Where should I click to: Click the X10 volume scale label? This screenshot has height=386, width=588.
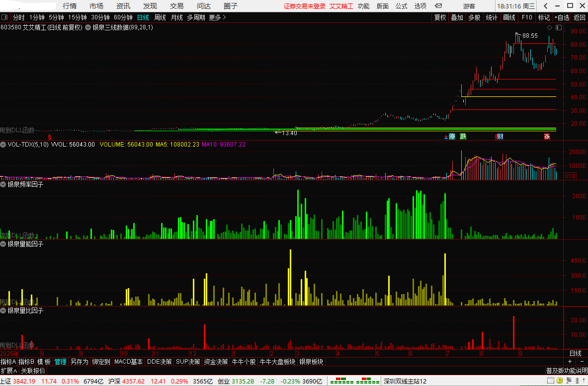[570, 176]
